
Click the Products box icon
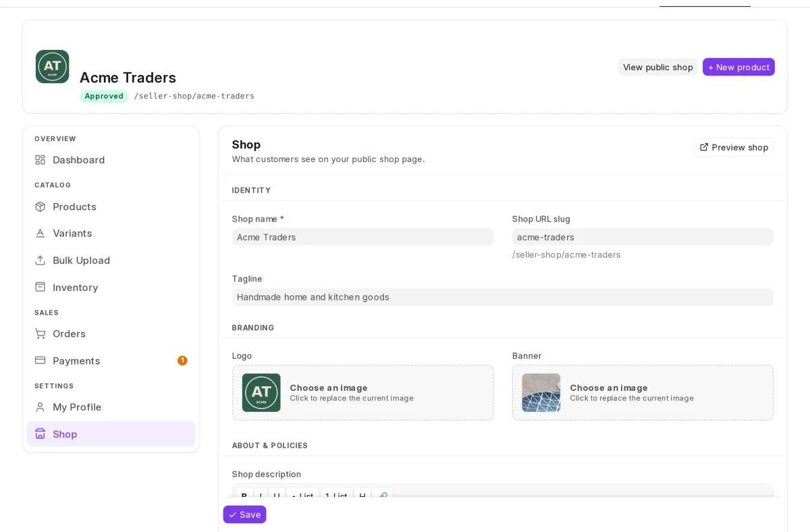click(40, 207)
